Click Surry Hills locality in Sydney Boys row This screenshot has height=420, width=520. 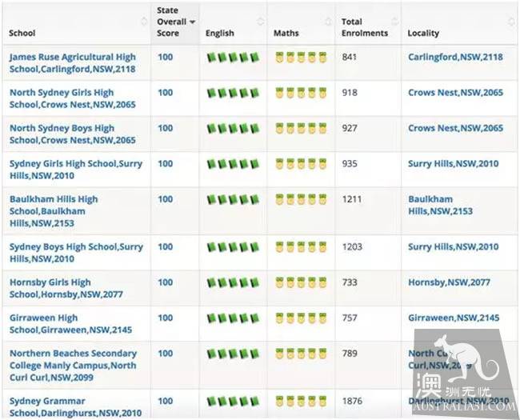(454, 247)
